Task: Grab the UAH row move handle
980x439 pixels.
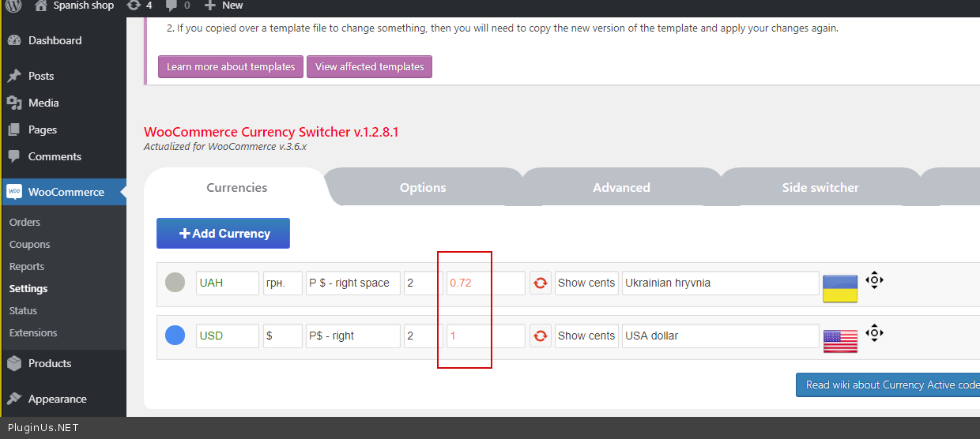Action: pos(874,280)
